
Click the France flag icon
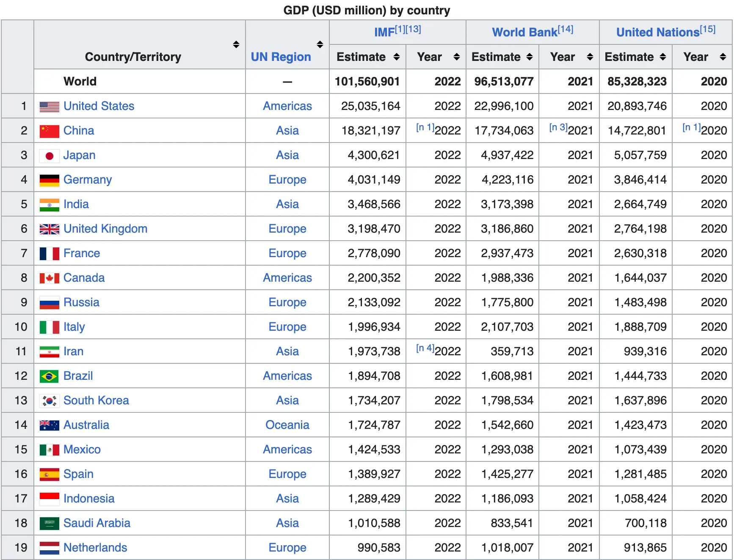tap(49, 254)
